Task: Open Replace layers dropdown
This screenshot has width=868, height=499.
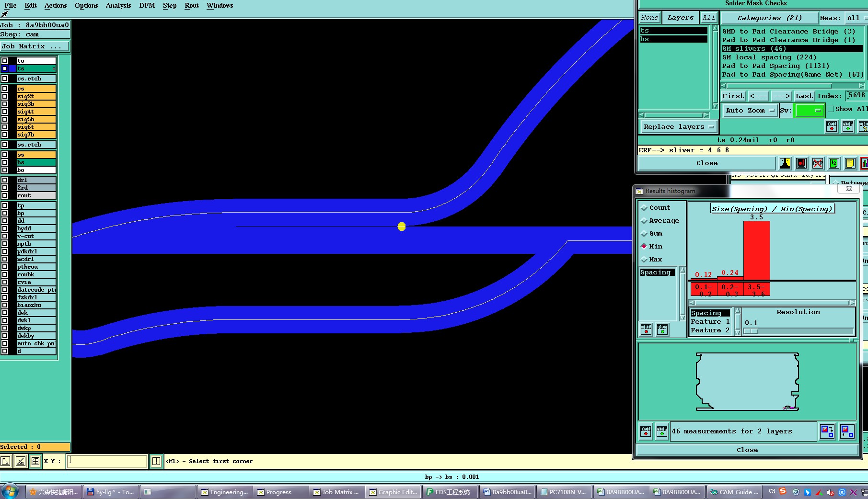Action: (679, 126)
